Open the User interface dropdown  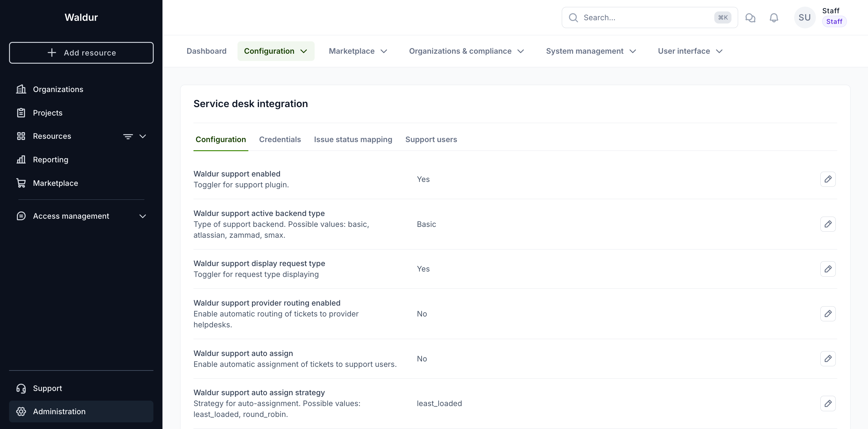click(x=690, y=51)
